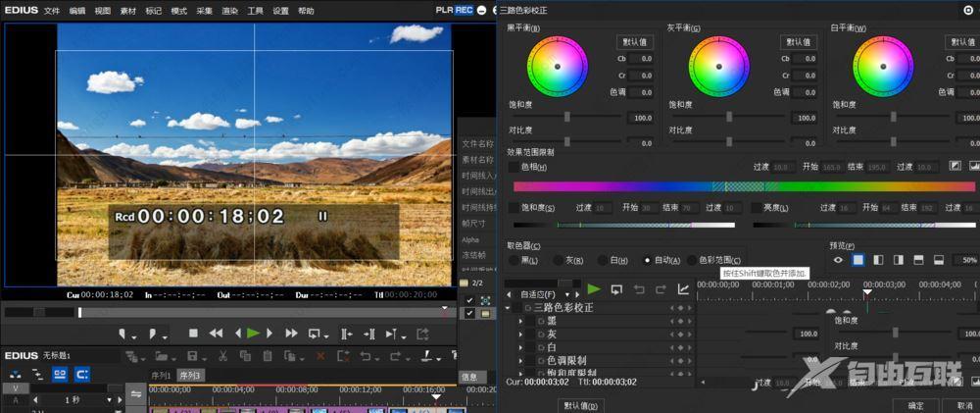Click the bottom 默认值(D) button

click(580, 405)
